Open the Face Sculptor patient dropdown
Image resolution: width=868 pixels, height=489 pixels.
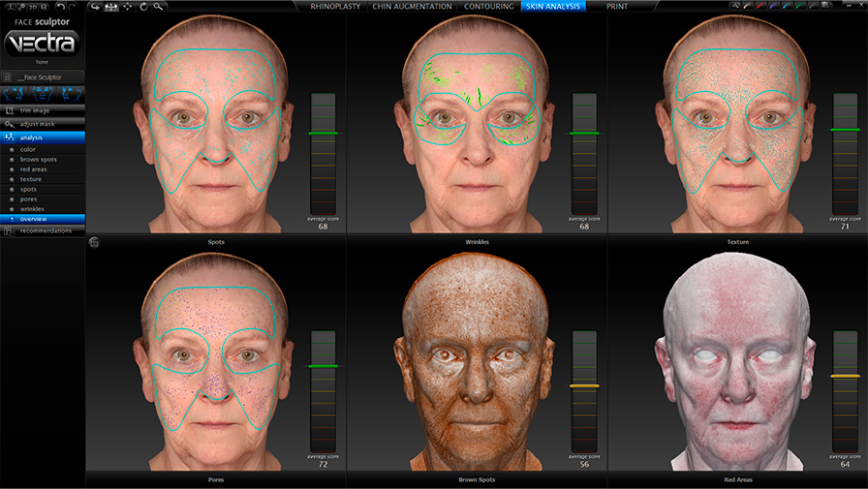coord(43,76)
